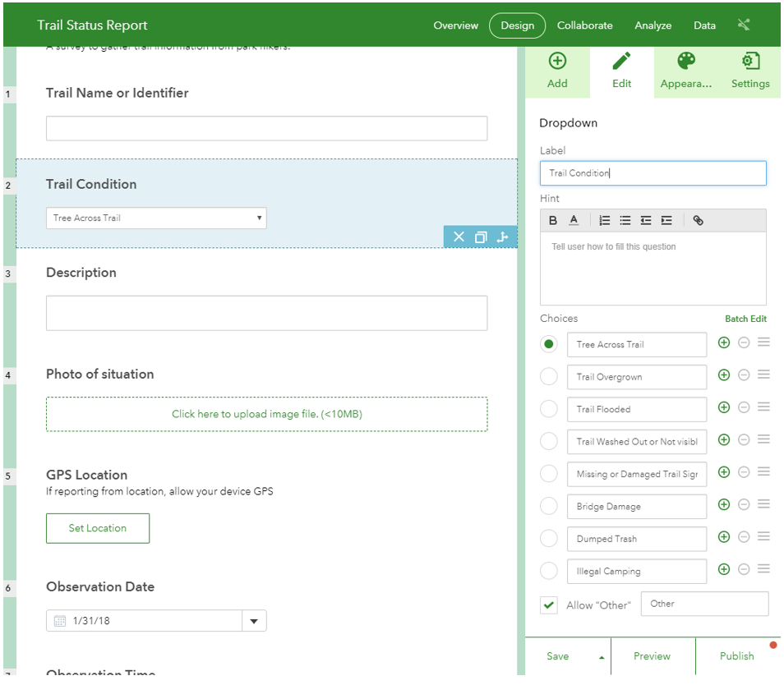The width and height of the screenshot is (784, 685).
Task: Open the Save options arrow
Action: pyautogui.click(x=601, y=657)
